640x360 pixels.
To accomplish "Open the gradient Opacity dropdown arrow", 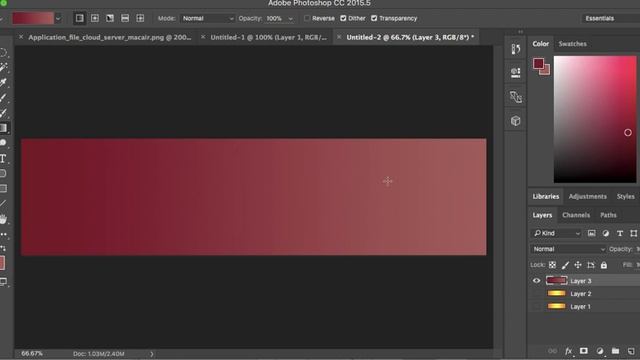I will point(291,19).
